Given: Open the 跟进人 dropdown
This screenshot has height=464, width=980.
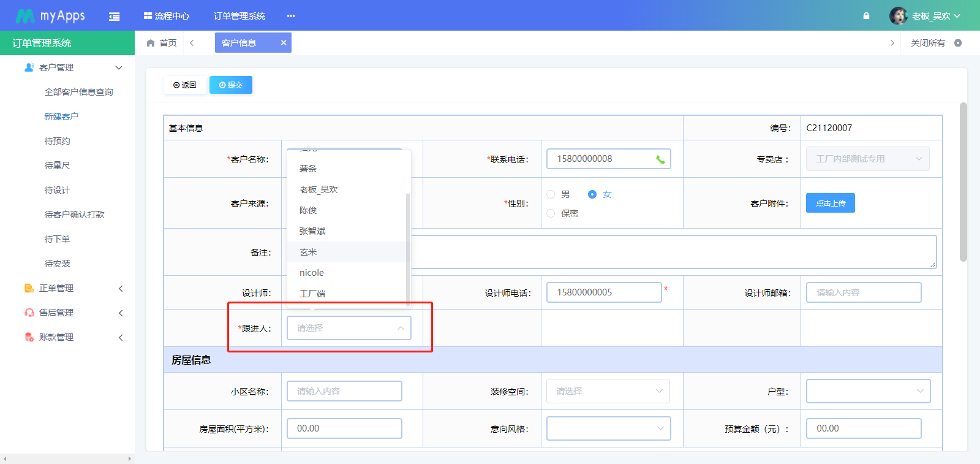Looking at the screenshot, I should tap(349, 328).
